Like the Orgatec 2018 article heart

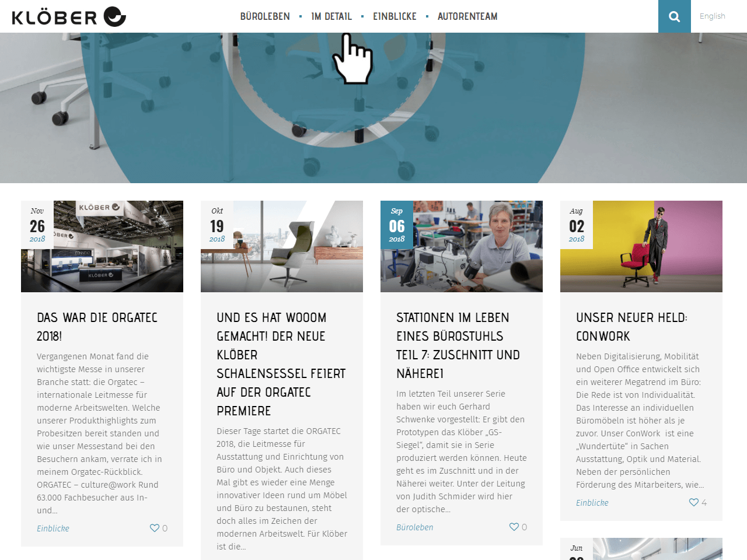click(x=155, y=528)
